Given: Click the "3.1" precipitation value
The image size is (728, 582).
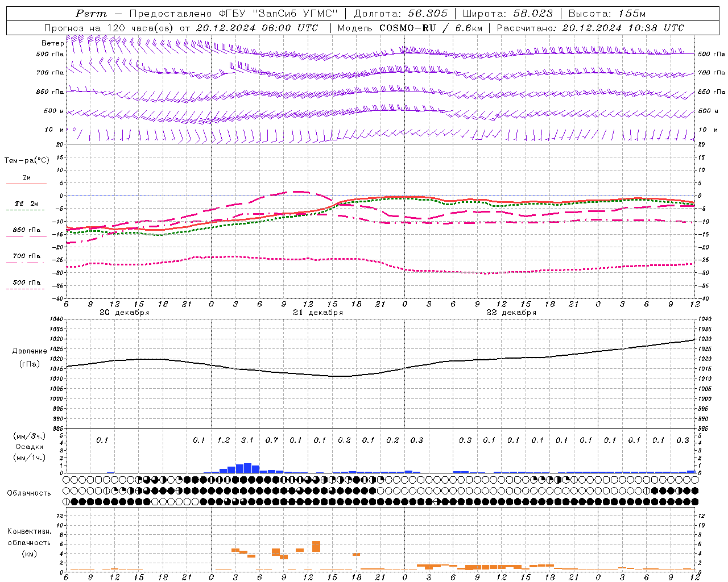Looking at the screenshot, I should coord(247,440).
